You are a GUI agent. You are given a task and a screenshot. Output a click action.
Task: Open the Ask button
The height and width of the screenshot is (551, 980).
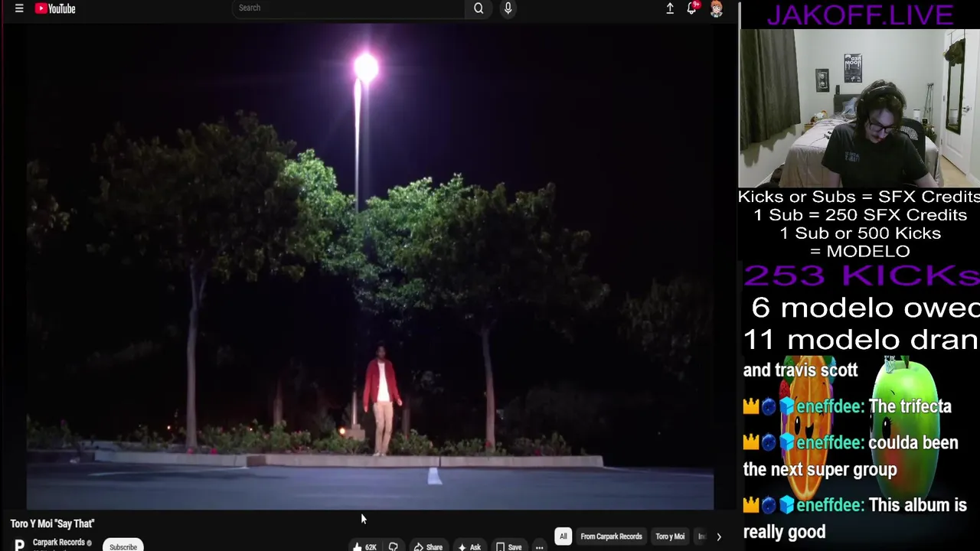pos(469,546)
